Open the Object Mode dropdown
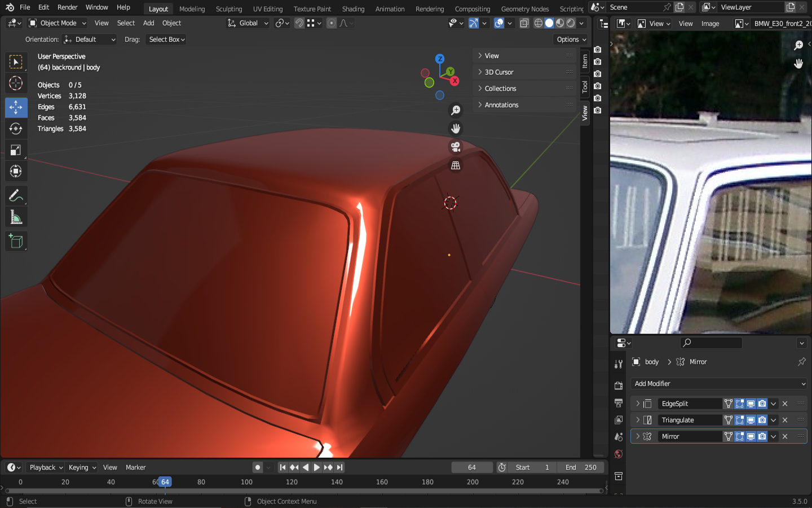Viewport: 812px width, 508px height. click(58, 23)
